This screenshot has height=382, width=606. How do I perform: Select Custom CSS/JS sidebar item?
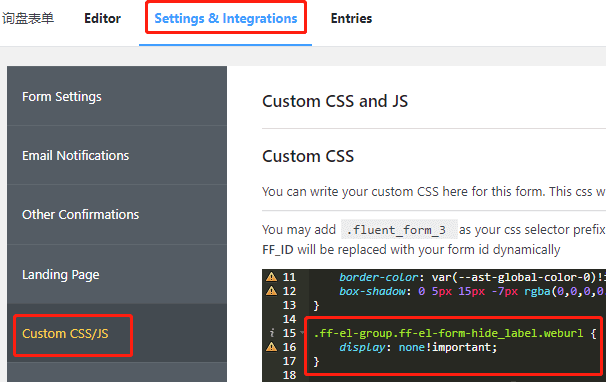tap(117, 333)
